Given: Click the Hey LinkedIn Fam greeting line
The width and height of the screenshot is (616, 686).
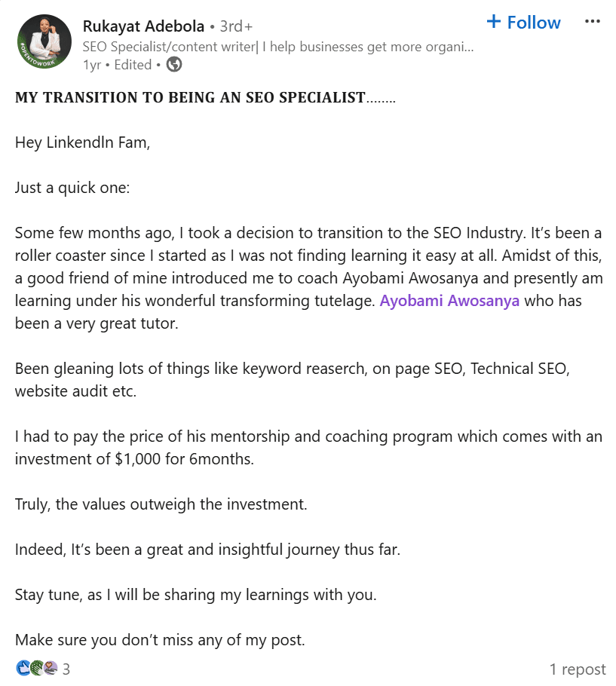Looking at the screenshot, I should coord(83,142).
